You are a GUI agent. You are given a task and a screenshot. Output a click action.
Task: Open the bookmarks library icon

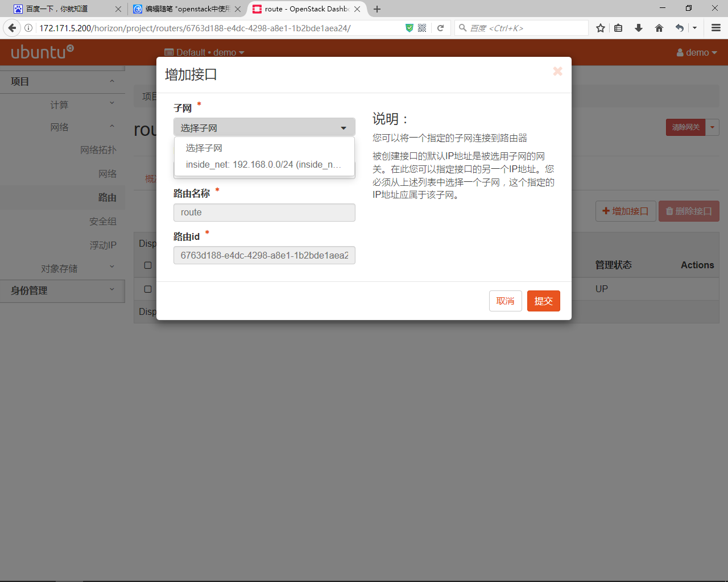click(x=618, y=28)
